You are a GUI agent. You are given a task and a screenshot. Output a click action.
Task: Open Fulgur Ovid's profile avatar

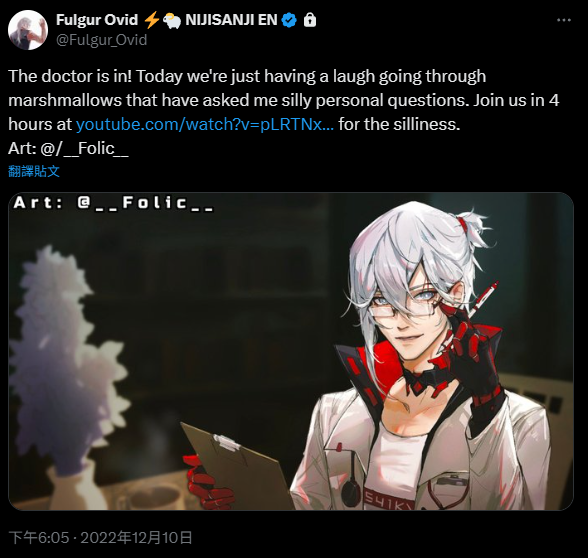(28, 30)
